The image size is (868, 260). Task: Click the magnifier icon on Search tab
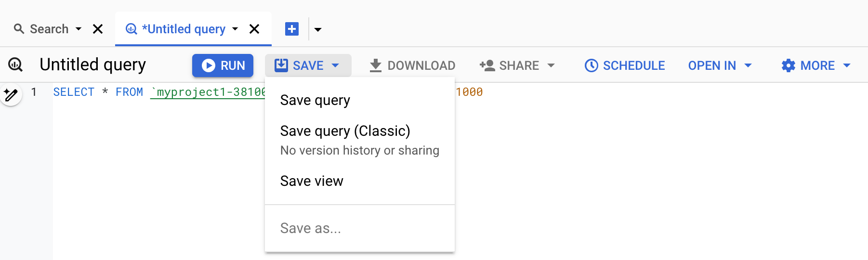tap(19, 29)
